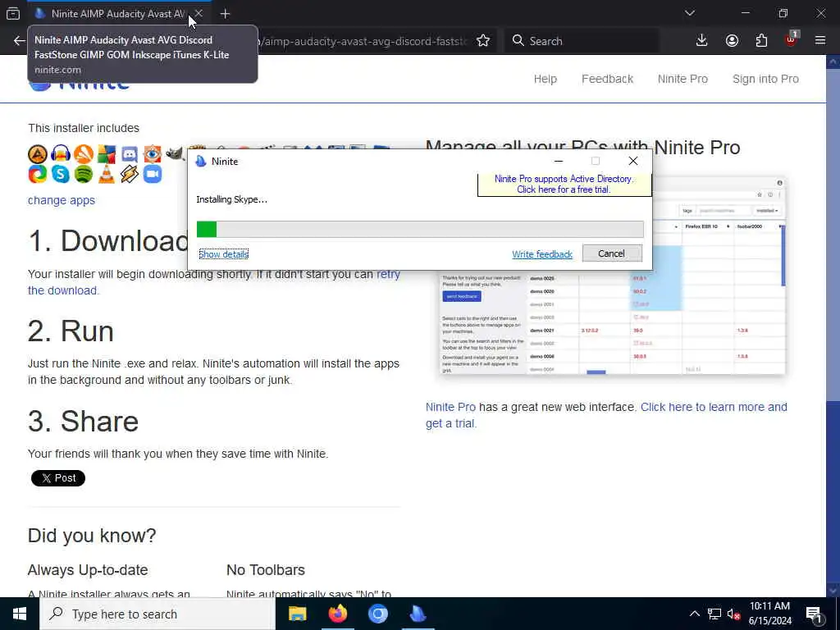840x630 pixels.
Task: Close the Ninite installer dialog
Action: (633, 161)
